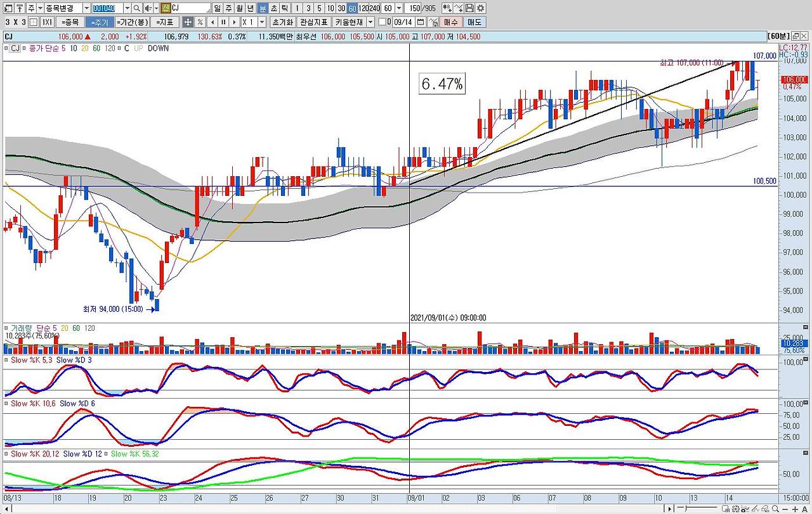Step chart replay forward arrow
Screen dimensions: 812x514
coord(235,22)
